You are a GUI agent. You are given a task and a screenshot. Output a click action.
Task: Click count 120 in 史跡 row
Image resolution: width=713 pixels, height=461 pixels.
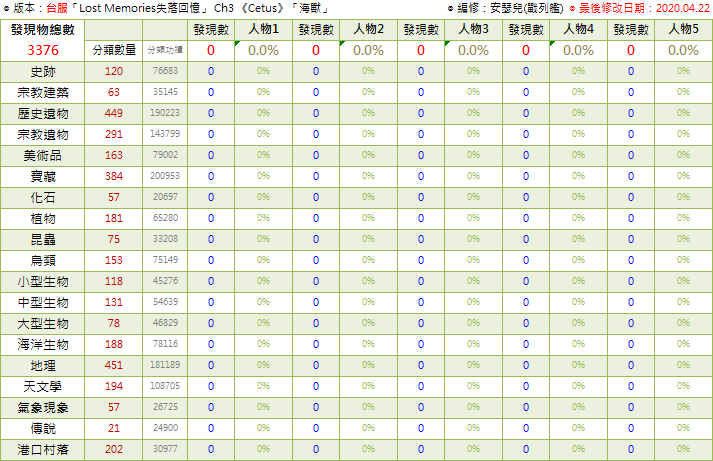point(114,71)
